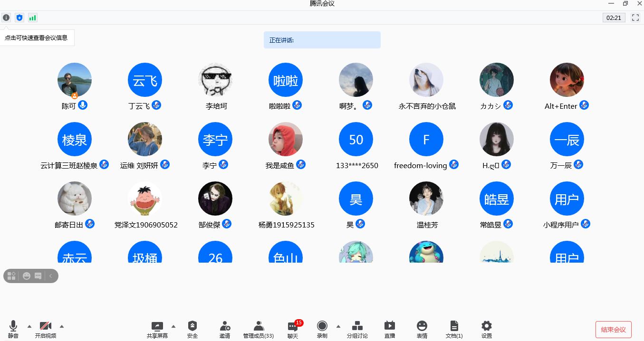Screen dimensions: 644x341
Task: Open 管理成员(33) member management
Action: pyautogui.click(x=259, y=329)
